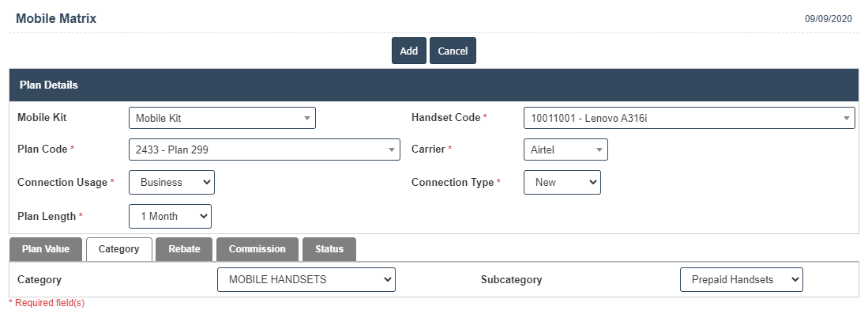
Task: Open the Plan Length dropdown
Action: point(170,215)
